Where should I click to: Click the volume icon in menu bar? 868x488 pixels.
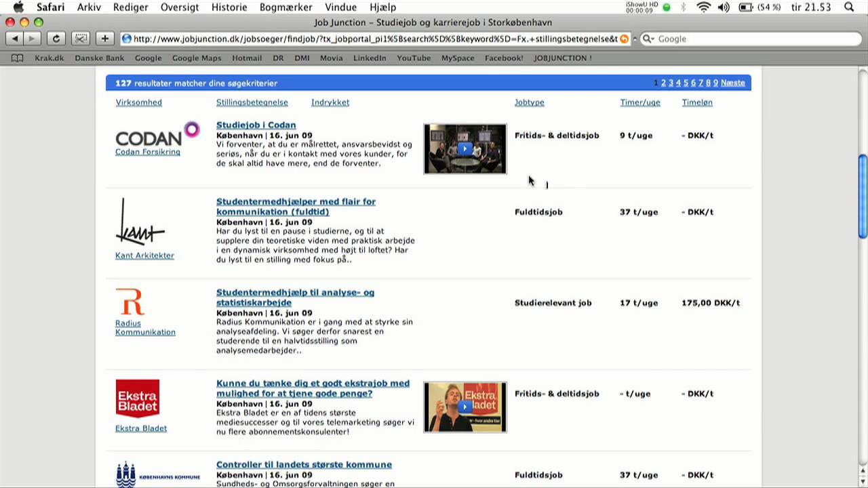724,7
